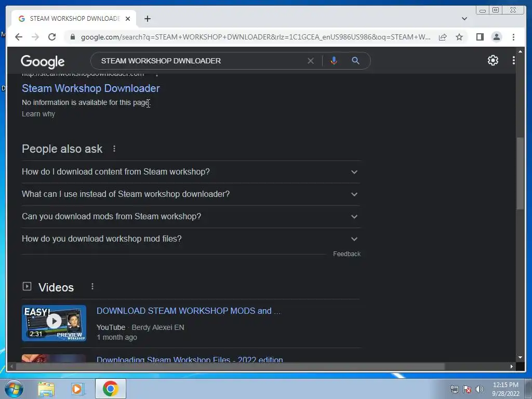Click the scroll down arrow
Image resolution: width=532 pixels, height=399 pixels.
[520, 357]
